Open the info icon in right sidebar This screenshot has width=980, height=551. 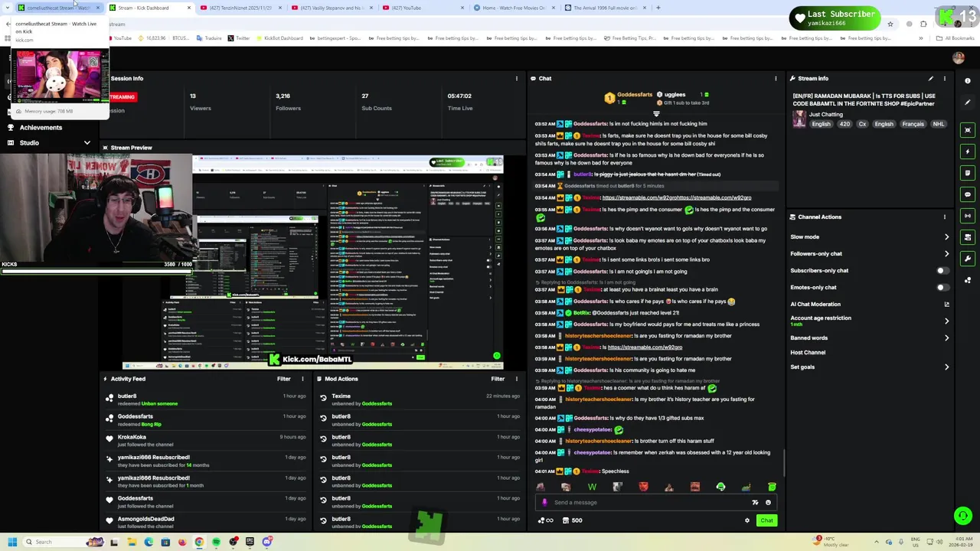click(968, 81)
